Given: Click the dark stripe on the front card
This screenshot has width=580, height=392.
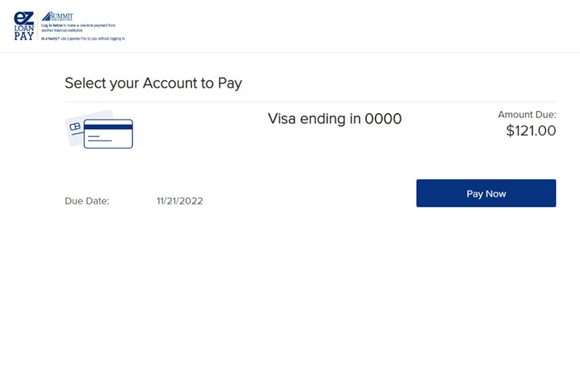Looking at the screenshot, I should 108,127.
